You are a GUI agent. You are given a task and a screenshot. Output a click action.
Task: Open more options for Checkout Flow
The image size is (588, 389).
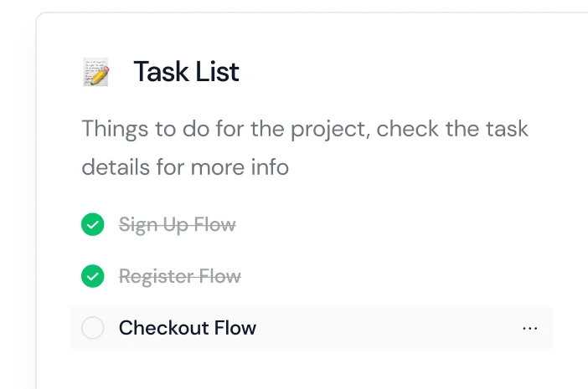[x=529, y=328]
